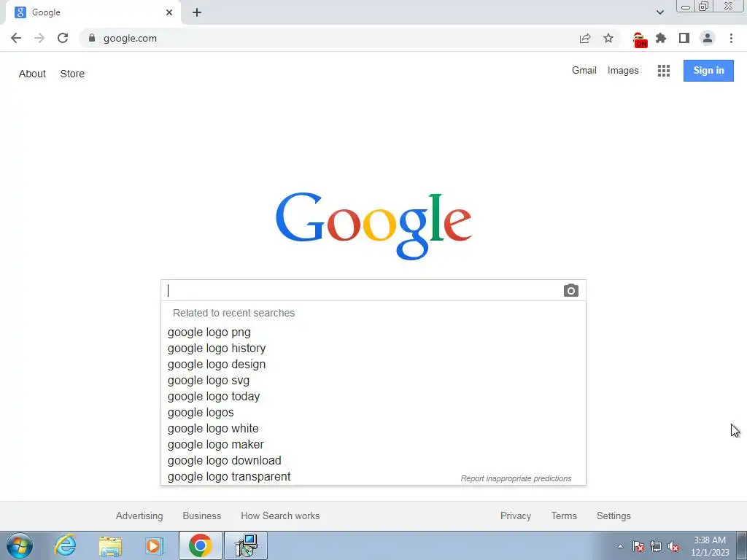This screenshot has width=747, height=560.
Task: Reload the current page
Action: 63,38
